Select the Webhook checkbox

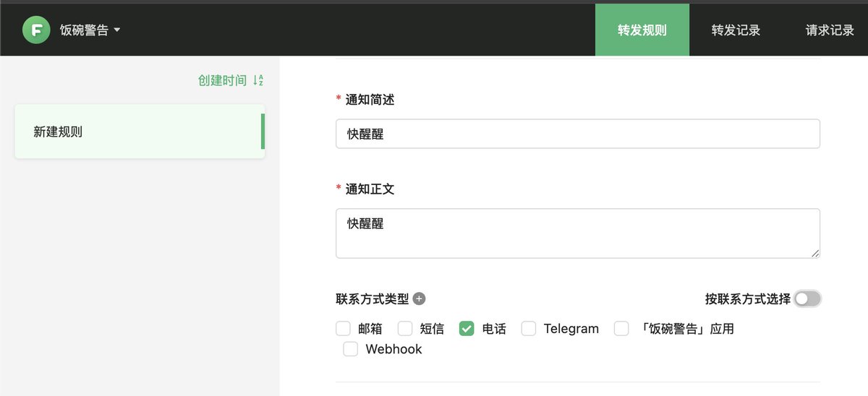click(x=351, y=349)
